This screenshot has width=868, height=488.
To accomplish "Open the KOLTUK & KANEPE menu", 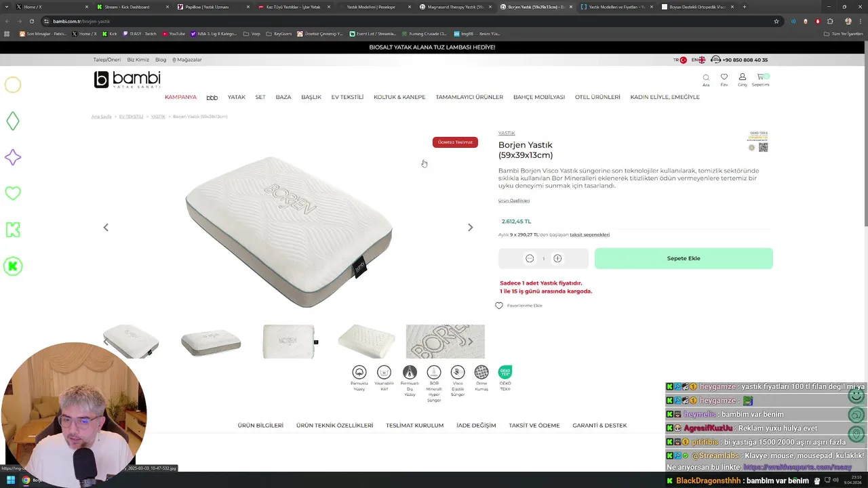I will (x=399, y=97).
